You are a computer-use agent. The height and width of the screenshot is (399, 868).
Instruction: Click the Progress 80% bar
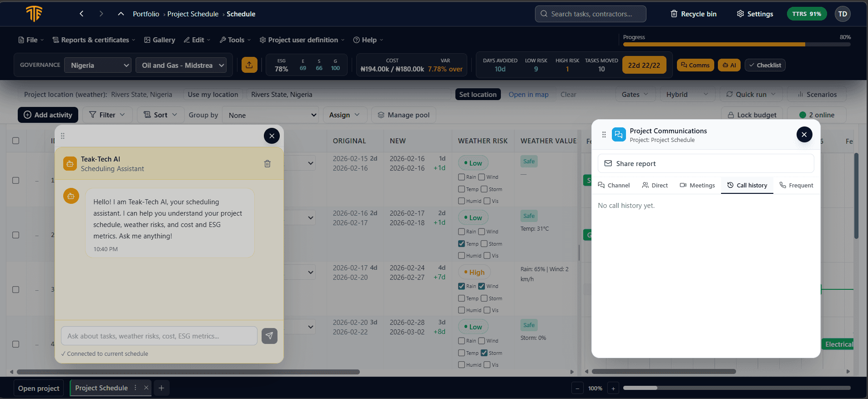click(x=737, y=44)
